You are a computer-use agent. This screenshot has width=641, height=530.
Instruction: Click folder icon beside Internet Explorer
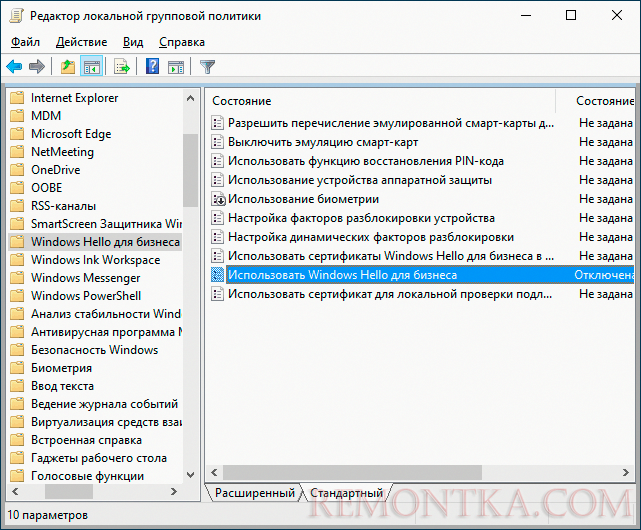(x=17, y=98)
